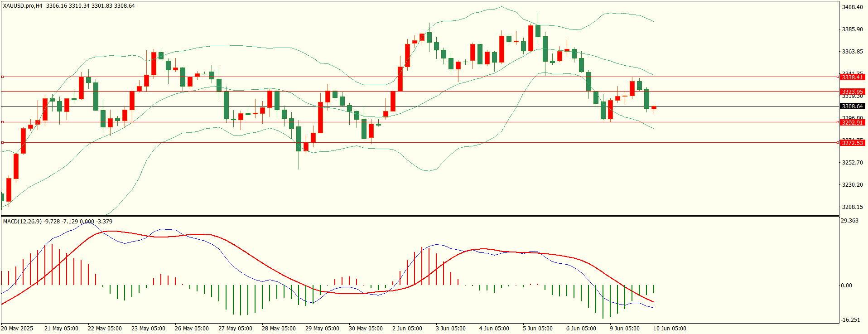Click the 27 May 05:00 time label
This screenshot has width=868, height=334.
pos(235,329)
